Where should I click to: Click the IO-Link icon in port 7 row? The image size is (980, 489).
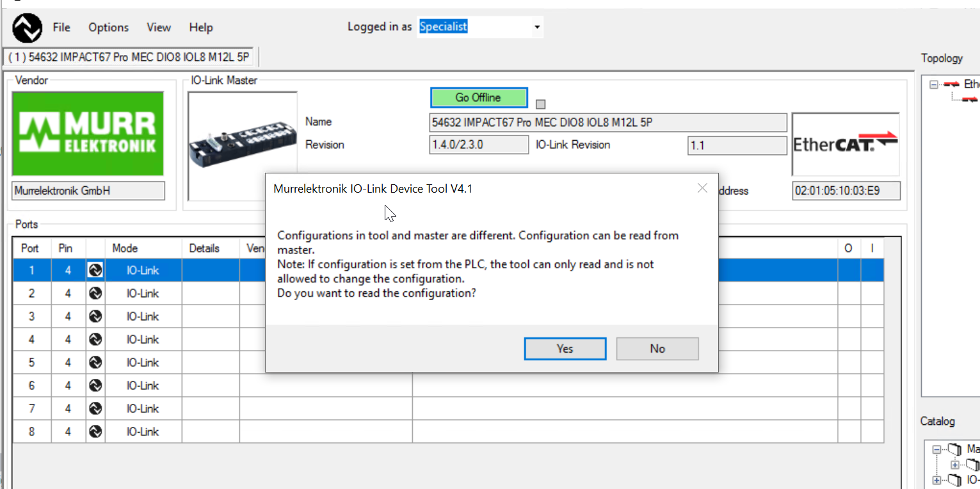tap(95, 408)
